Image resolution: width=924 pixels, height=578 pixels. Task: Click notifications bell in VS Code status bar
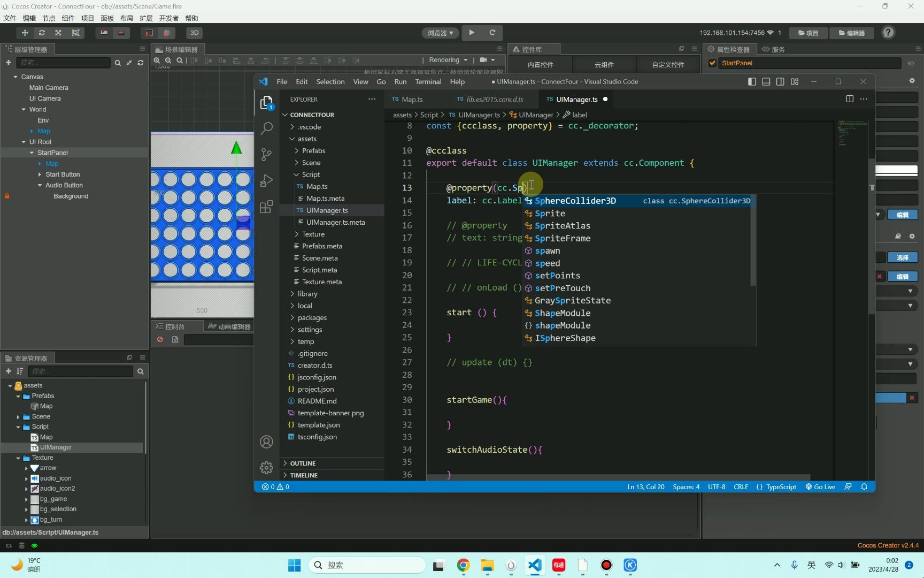click(864, 486)
